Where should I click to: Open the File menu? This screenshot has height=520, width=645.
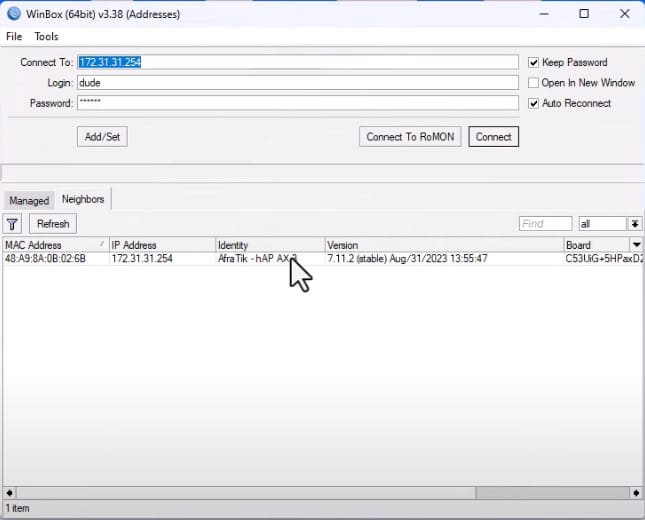14,37
